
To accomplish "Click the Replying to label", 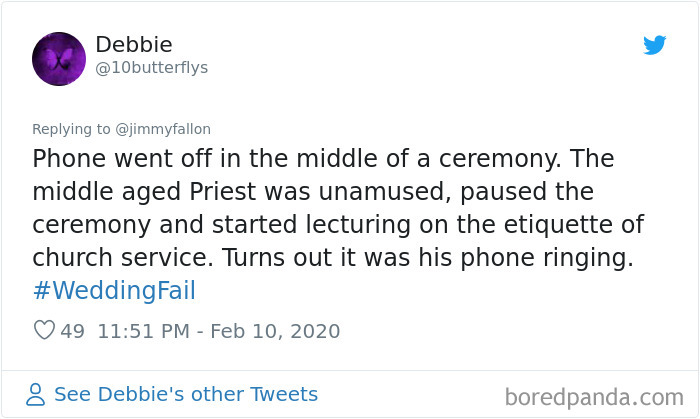I will coord(72,129).
